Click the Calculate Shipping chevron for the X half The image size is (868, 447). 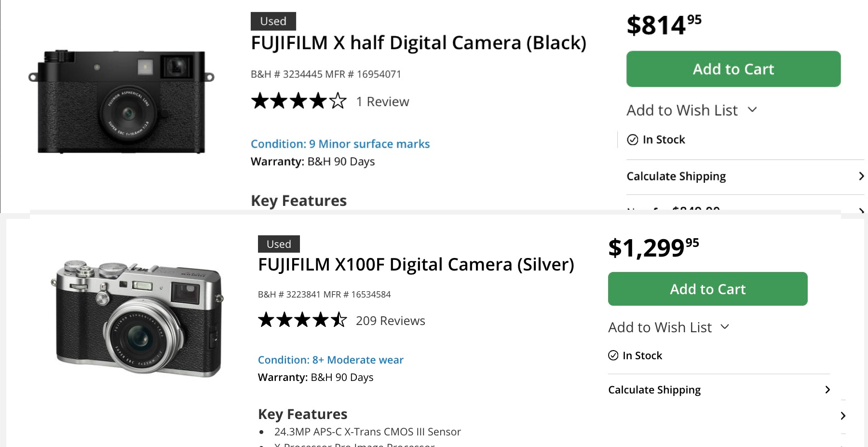(862, 176)
